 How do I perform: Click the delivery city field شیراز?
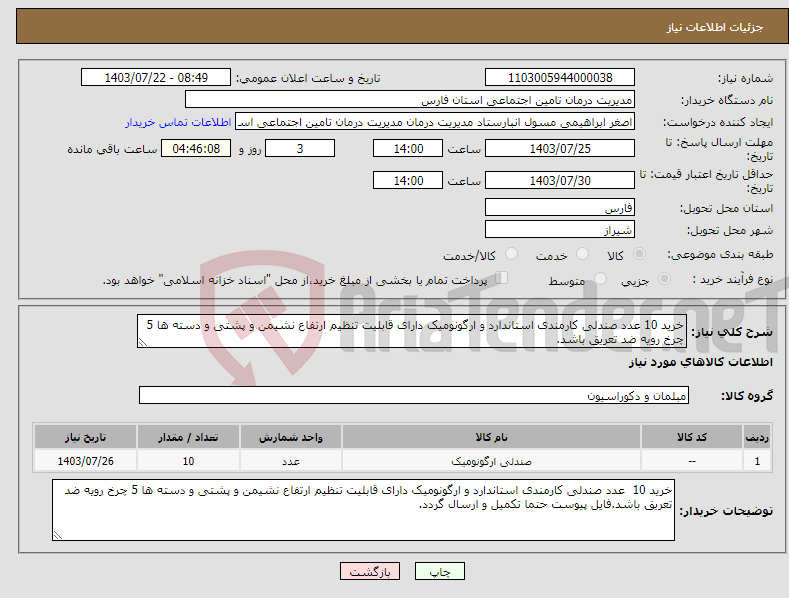[x=560, y=230]
